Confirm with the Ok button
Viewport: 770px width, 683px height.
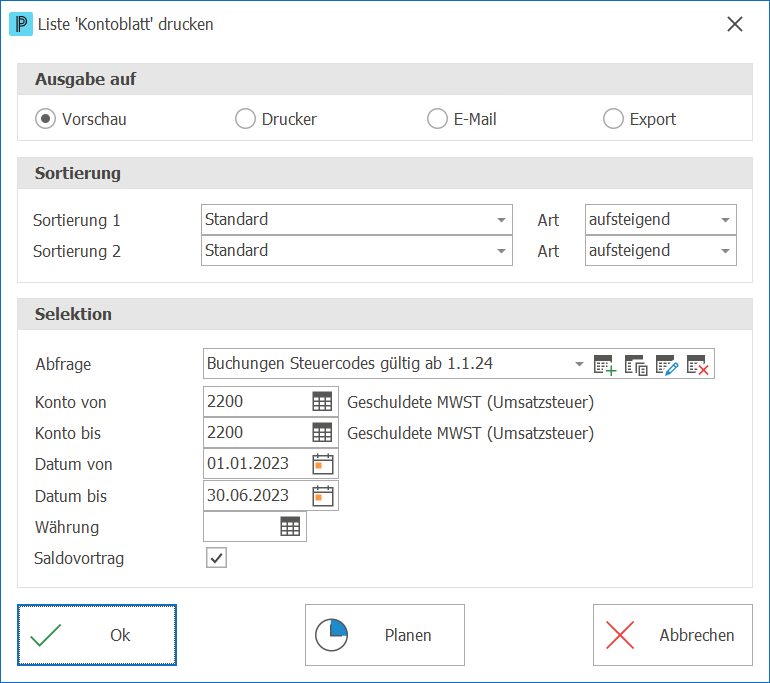(x=97, y=635)
